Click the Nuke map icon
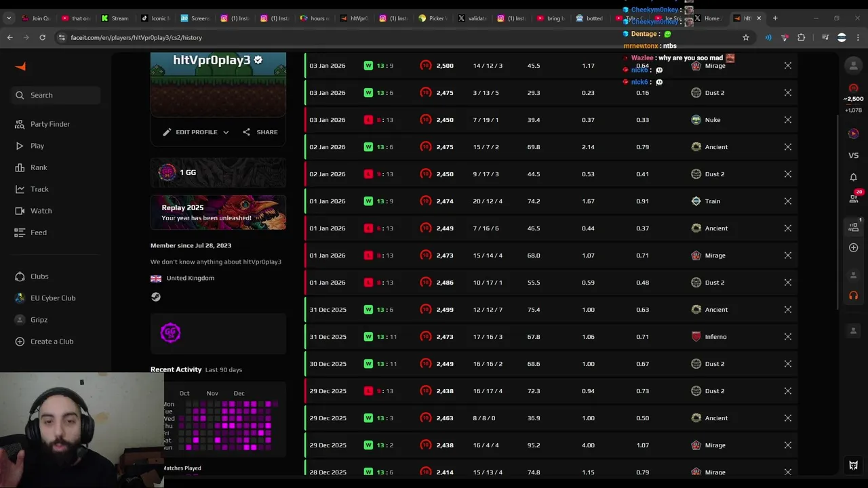Viewport: 868px width, 488px height. click(696, 120)
